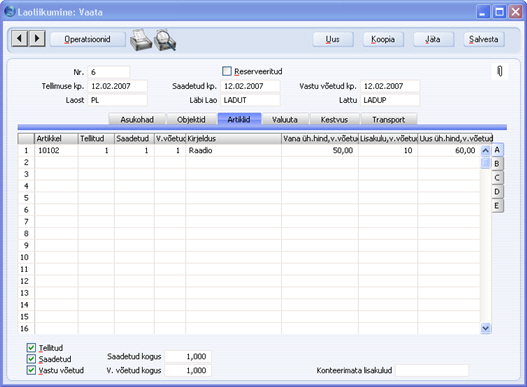Toggle the Reserveeritud checkbox
The height and width of the screenshot is (387, 527).
point(227,71)
